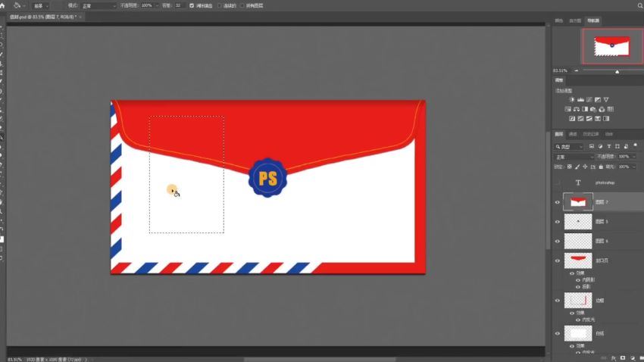Add a layer mask from Layers footer
This screenshot has height=362, width=644.
(623, 358)
